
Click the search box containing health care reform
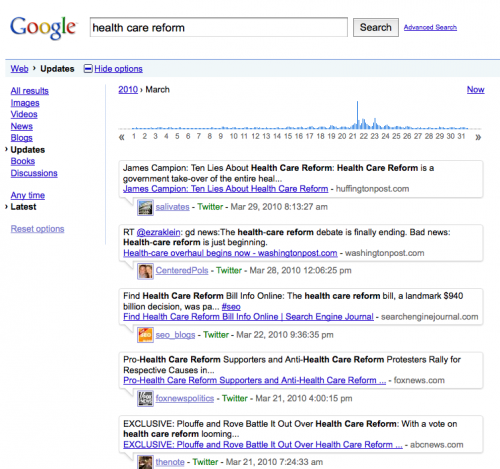219,27
